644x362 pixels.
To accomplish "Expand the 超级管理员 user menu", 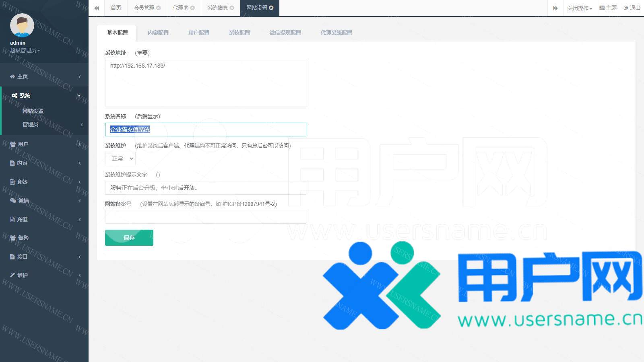I will pos(25,50).
